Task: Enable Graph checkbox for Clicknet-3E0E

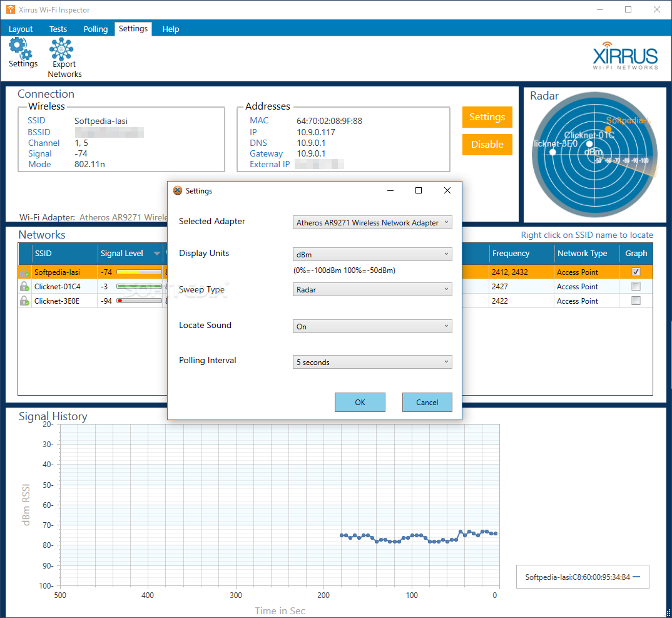Action: 636,301
